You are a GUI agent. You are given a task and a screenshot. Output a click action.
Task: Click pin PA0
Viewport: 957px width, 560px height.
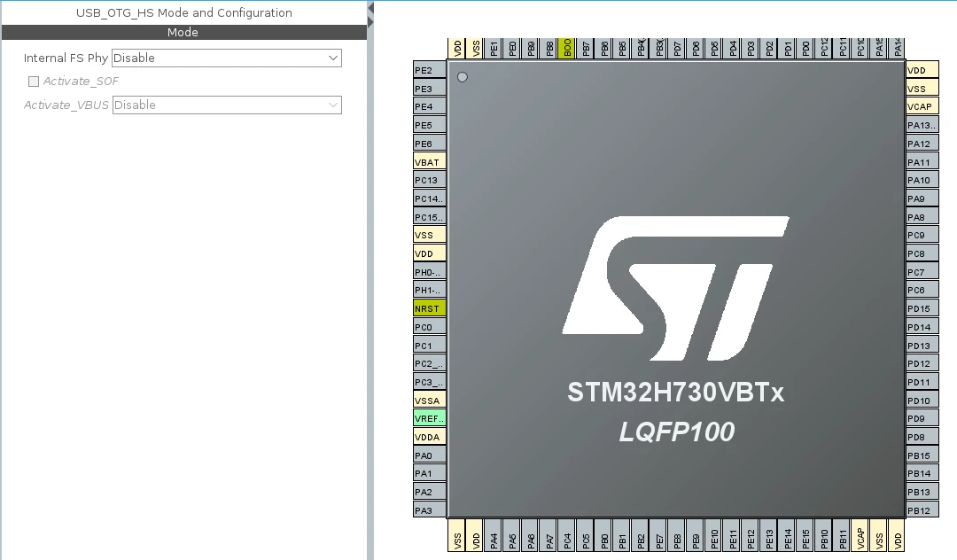[x=430, y=455]
